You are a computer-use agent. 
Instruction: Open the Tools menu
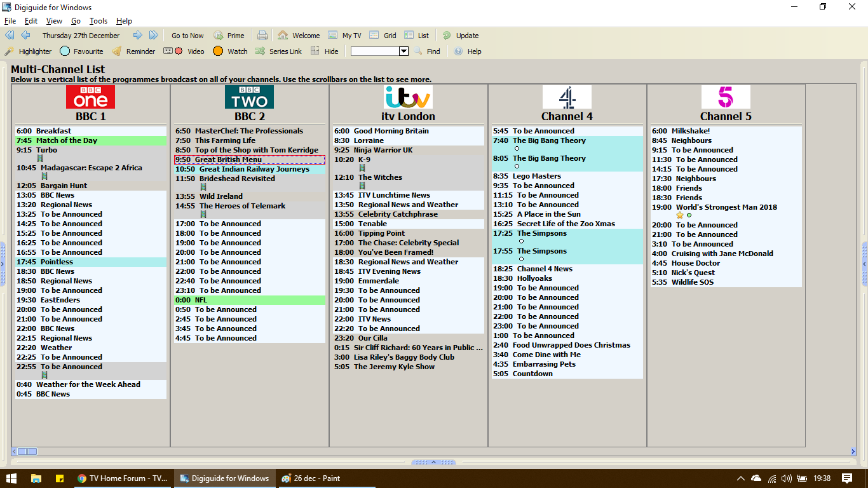click(x=98, y=21)
